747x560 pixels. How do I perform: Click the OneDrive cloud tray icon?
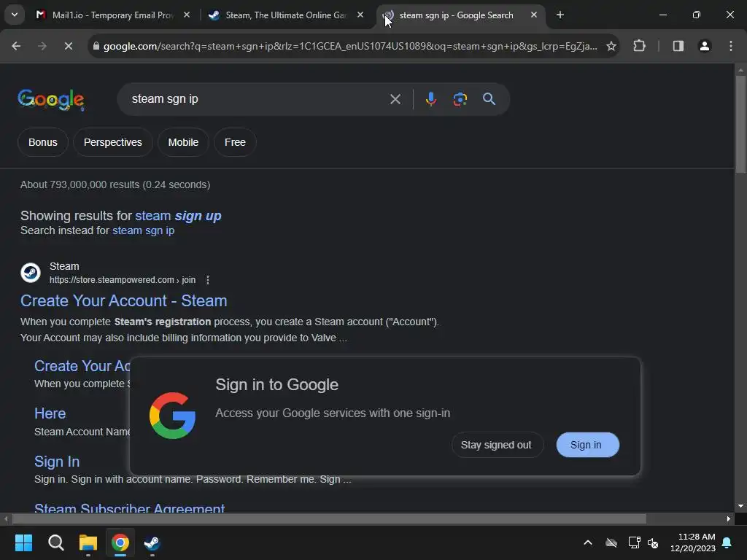pos(611,542)
